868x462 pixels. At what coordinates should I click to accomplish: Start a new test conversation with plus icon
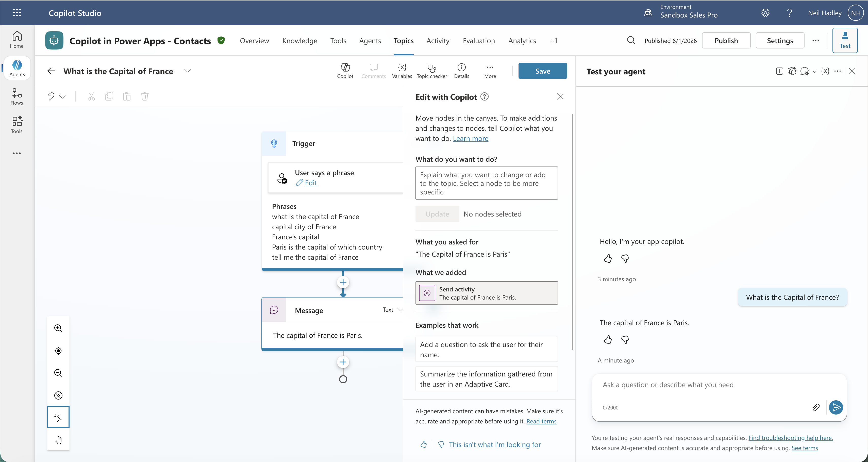(x=779, y=71)
